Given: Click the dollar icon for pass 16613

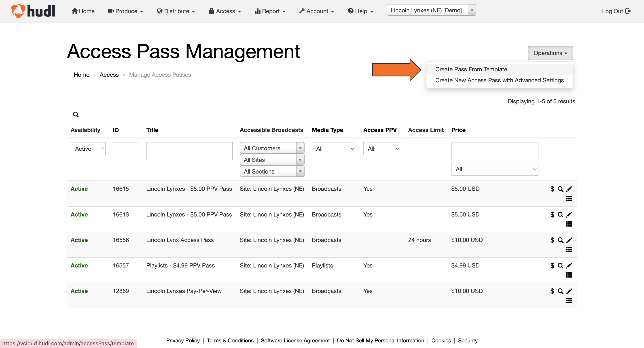Looking at the screenshot, I should point(552,215).
